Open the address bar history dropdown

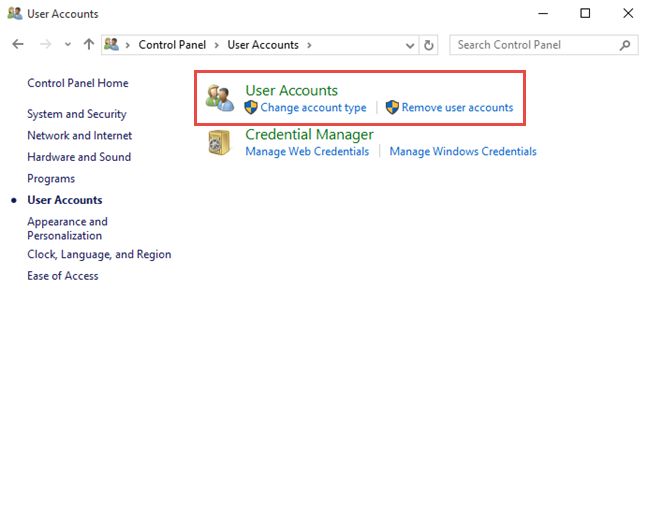click(410, 45)
